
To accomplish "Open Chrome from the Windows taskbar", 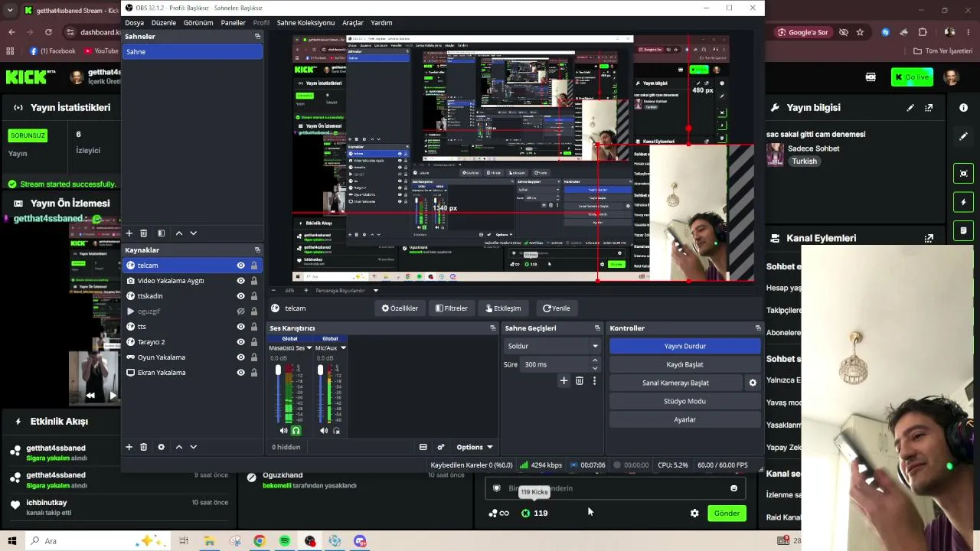I will pos(260,541).
